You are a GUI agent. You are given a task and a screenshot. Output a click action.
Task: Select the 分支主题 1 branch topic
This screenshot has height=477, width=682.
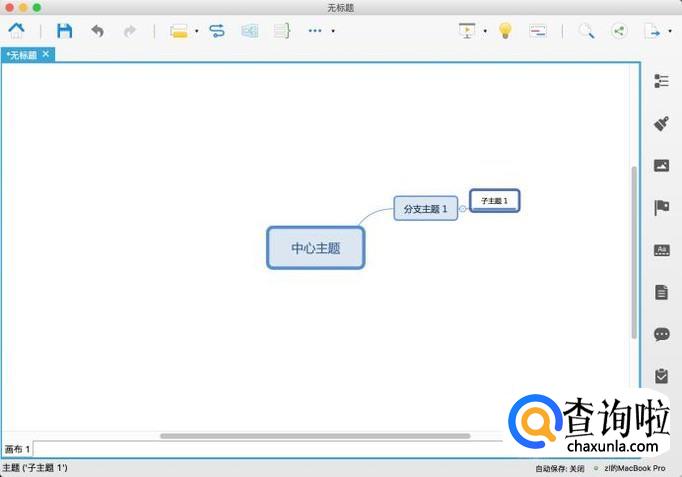click(x=425, y=209)
